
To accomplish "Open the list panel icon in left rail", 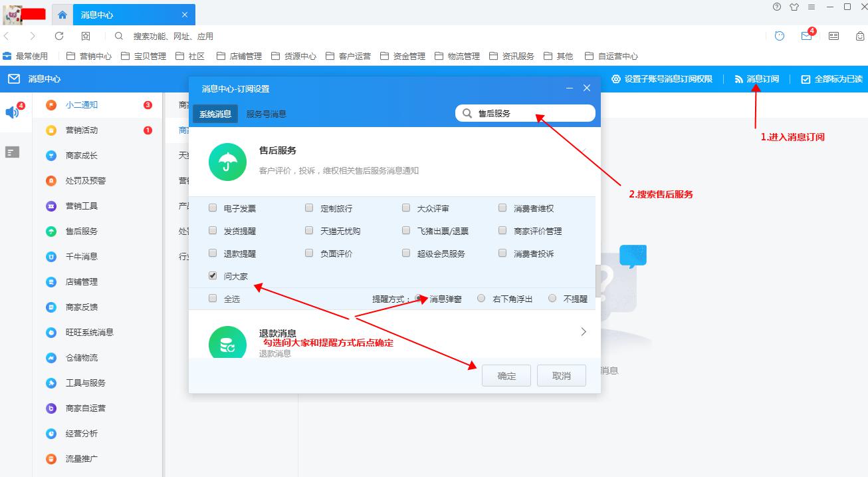I will [12, 152].
